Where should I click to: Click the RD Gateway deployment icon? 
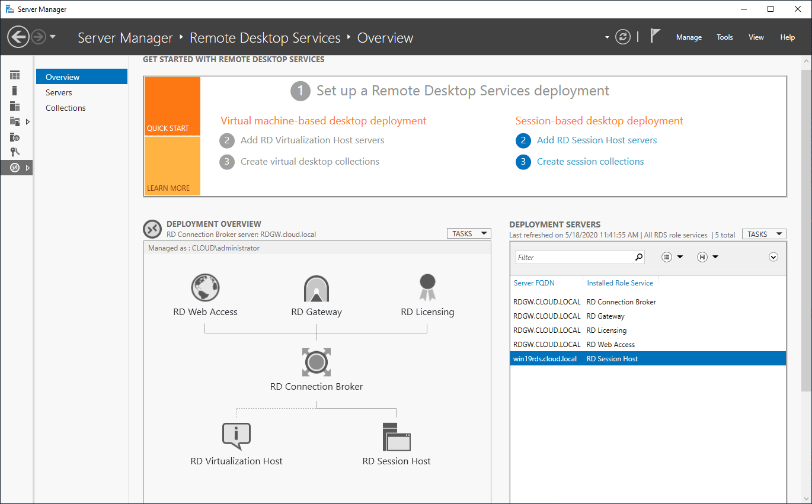point(316,288)
